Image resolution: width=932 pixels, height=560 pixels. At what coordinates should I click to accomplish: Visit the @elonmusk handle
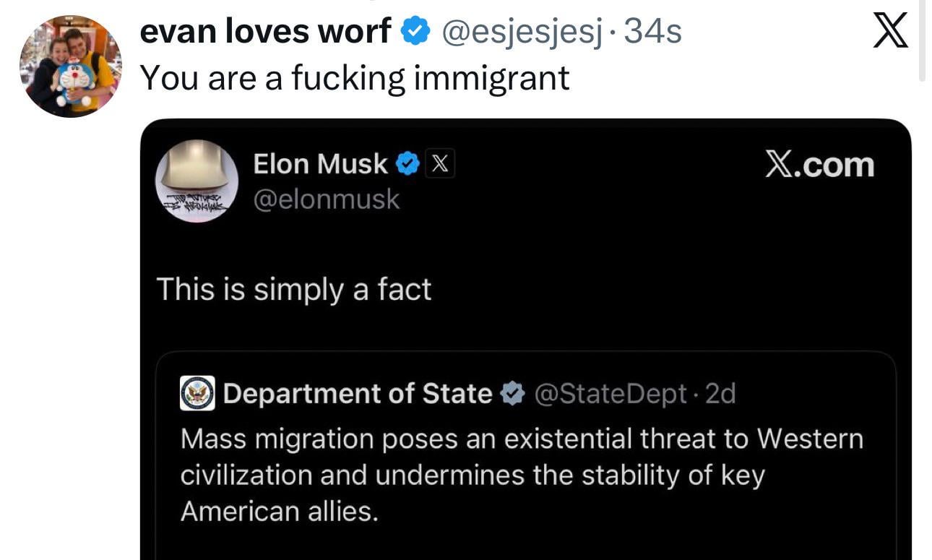[x=326, y=199]
